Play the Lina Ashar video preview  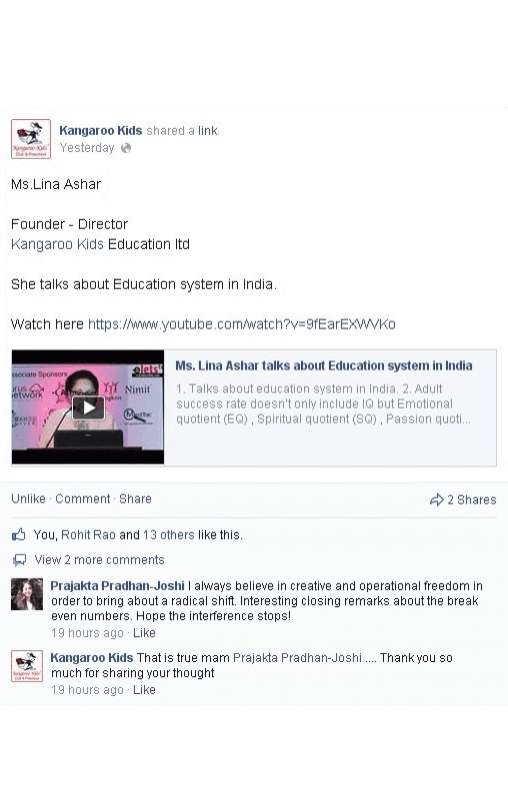88,407
